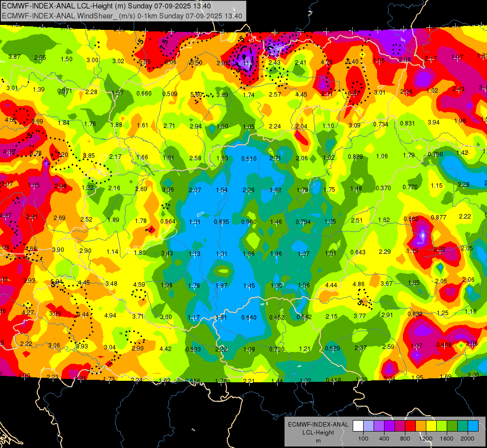Click the wind shear value "0.794"
The height and width of the screenshot is (448, 487).
[x=303, y=222]
